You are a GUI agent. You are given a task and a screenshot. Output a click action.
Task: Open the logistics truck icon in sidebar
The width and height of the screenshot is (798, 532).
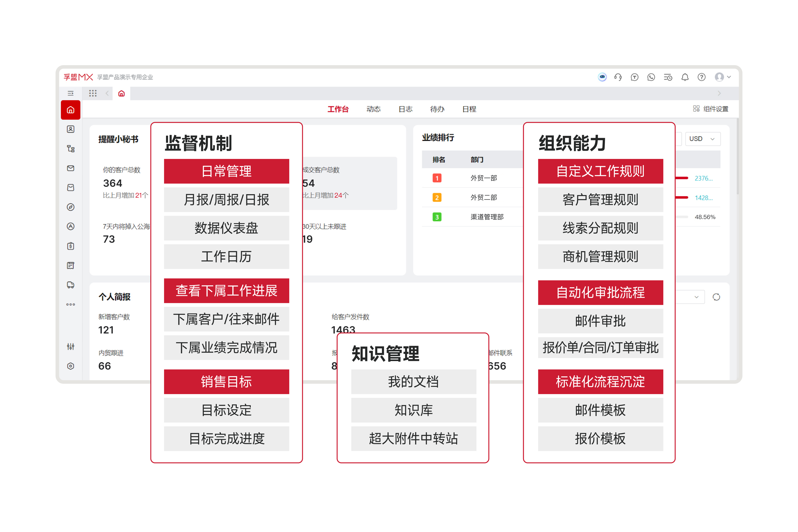pyautogui.click(x=70, y=285)
